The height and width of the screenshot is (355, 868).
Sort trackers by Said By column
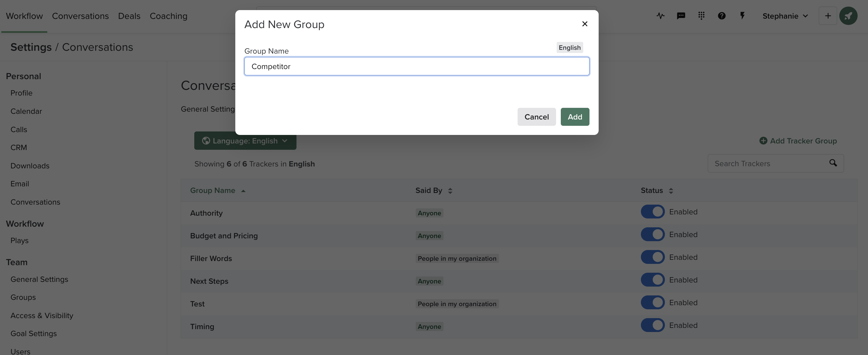[x=434, y=190]
